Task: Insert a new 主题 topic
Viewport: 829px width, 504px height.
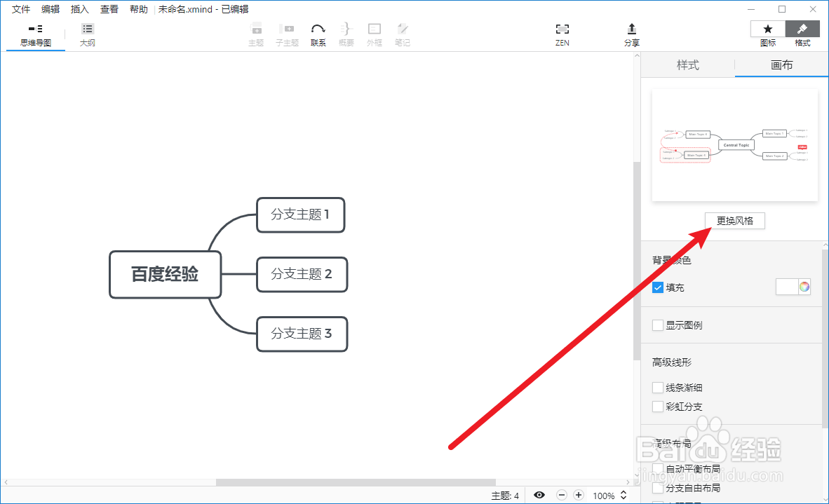Action: click(256, 35)
